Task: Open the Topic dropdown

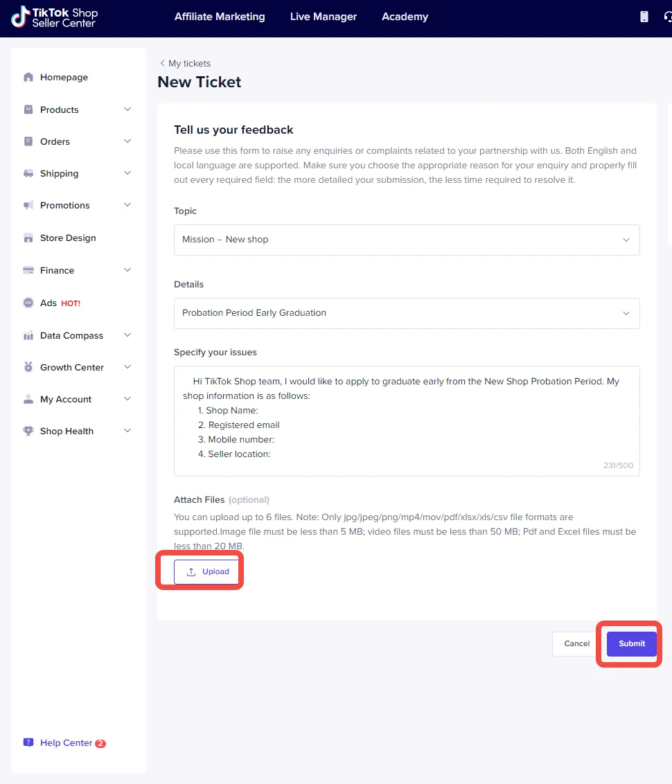Action: point(407,240)
